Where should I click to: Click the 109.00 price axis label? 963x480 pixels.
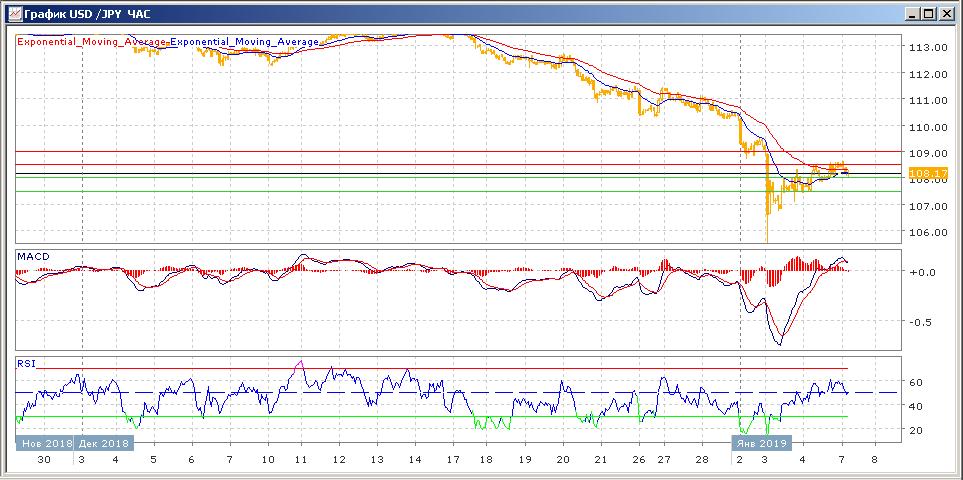tap(927, 153)
